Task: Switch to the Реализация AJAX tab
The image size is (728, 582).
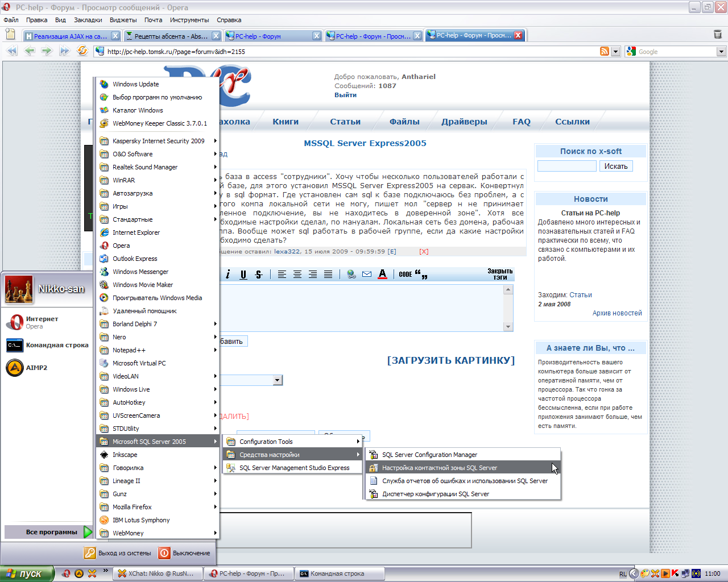Action: [71, 36]
